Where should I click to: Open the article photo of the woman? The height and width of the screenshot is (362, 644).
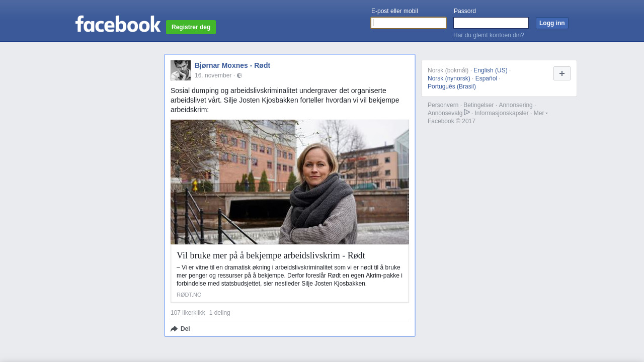tap(290, 182)
